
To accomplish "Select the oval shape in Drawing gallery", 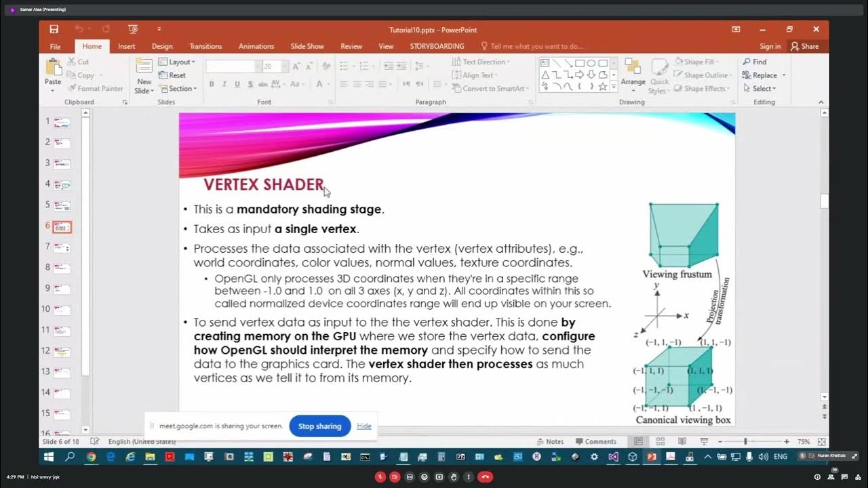I will point(591,63).
